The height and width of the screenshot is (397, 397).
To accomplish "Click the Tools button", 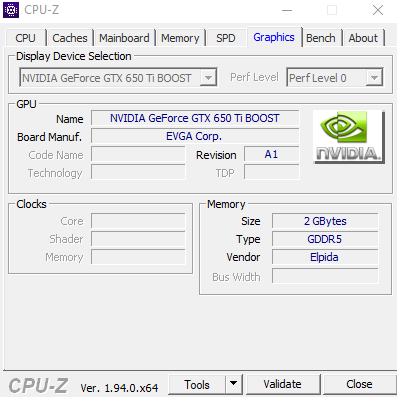I will pos(197,384).
